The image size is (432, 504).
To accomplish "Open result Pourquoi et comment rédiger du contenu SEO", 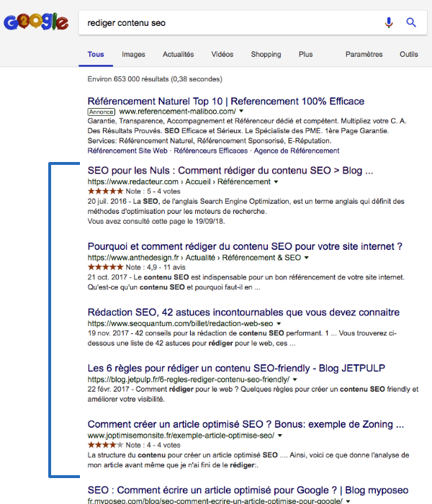I will coord(245,246).
